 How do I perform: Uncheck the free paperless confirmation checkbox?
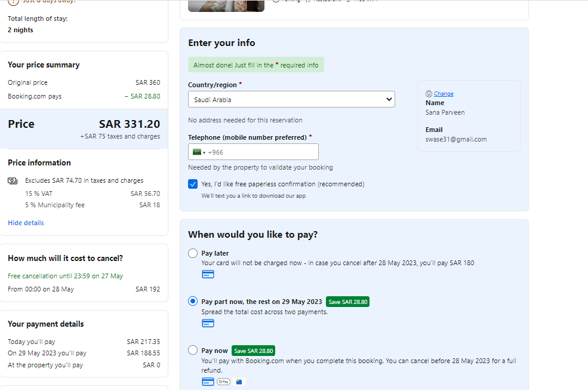[x=193, y=184]
